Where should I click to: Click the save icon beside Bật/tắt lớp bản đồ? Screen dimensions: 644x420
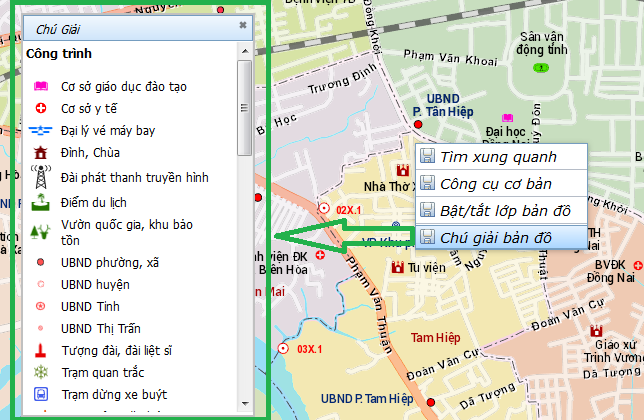coord(427,210)
